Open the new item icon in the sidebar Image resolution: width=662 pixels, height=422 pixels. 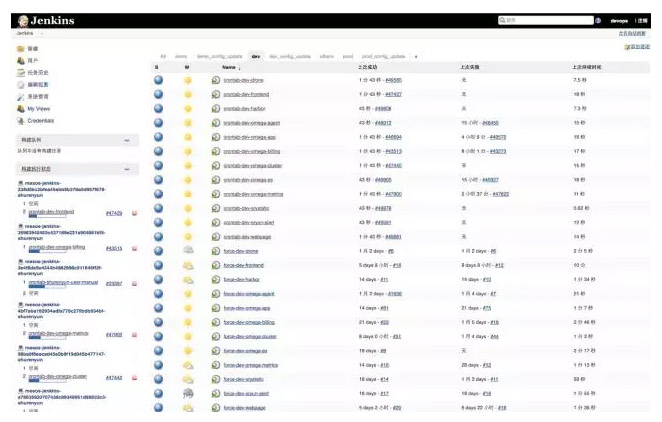(21, 49)
